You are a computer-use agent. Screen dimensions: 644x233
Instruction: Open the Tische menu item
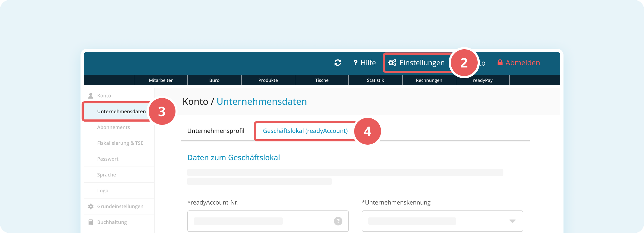[322, 80]
